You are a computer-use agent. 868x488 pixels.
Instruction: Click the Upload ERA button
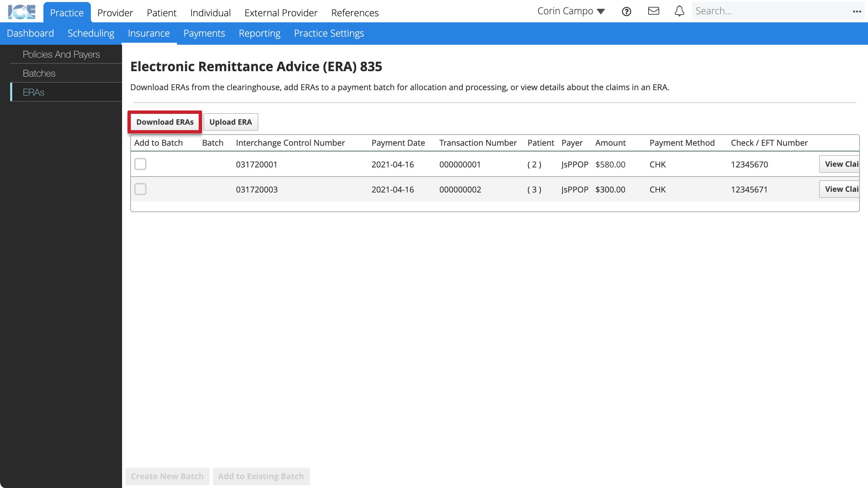[231, 122]
